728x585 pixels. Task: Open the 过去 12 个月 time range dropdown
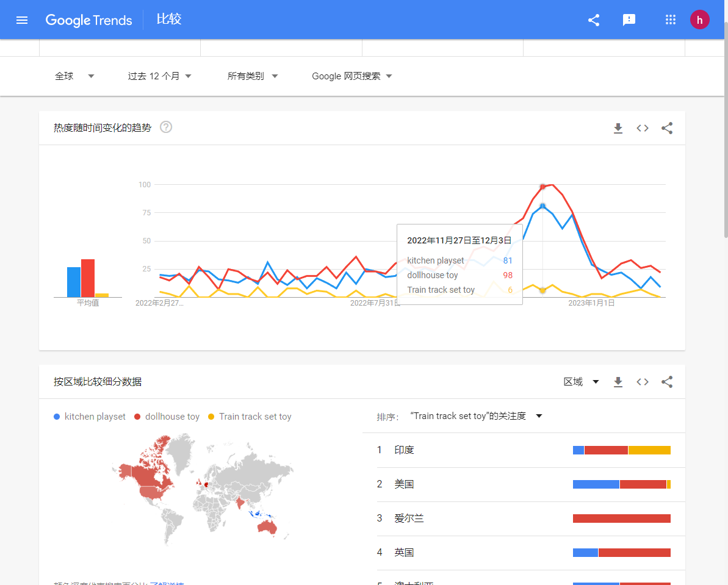pyautogui.click(x=160, y=76)
